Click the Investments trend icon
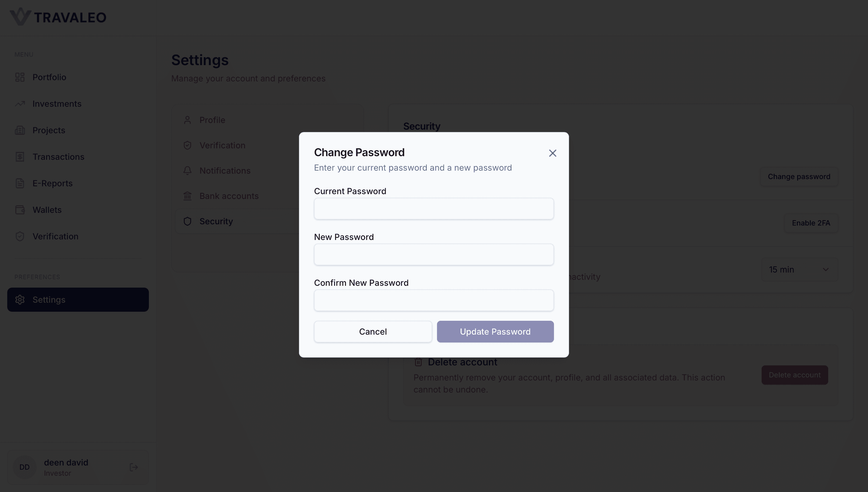This screenshot has height=492, width=868. (x=20, y=104)
